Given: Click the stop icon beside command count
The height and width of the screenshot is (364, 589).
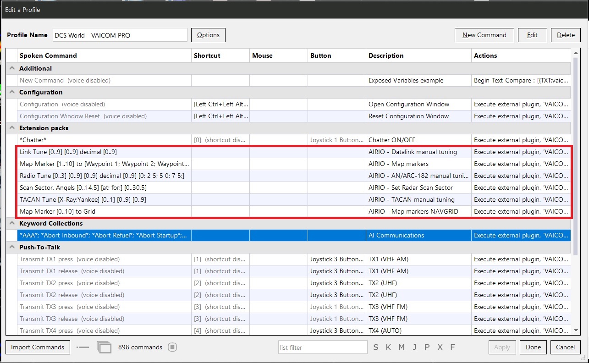Looking at the screenshot, I should [x=172, y=347].
